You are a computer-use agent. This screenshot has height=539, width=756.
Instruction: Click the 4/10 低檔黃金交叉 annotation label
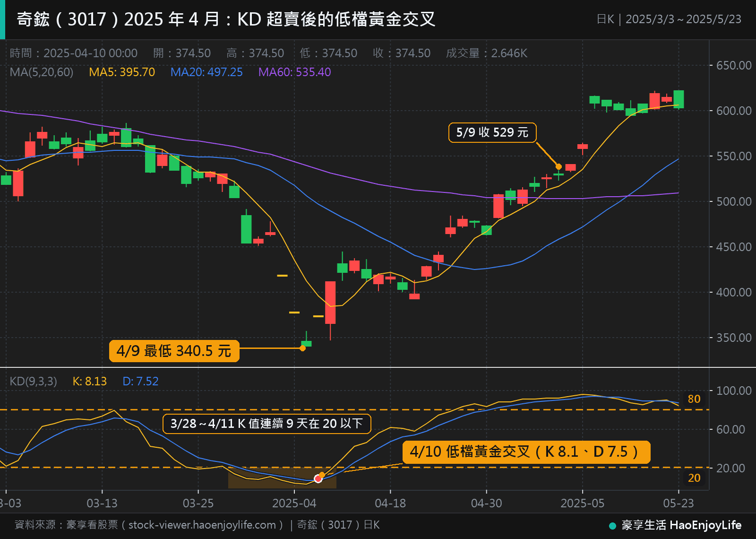click(x=526, y=452)
